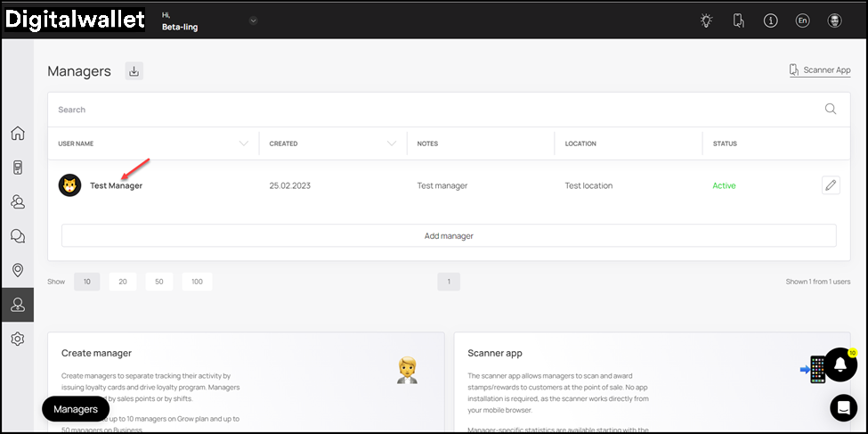Click the Add manager button
Image resolution: width=868 pixels, height=434 pixels.
pyautogui.click(x=449, y=235)
